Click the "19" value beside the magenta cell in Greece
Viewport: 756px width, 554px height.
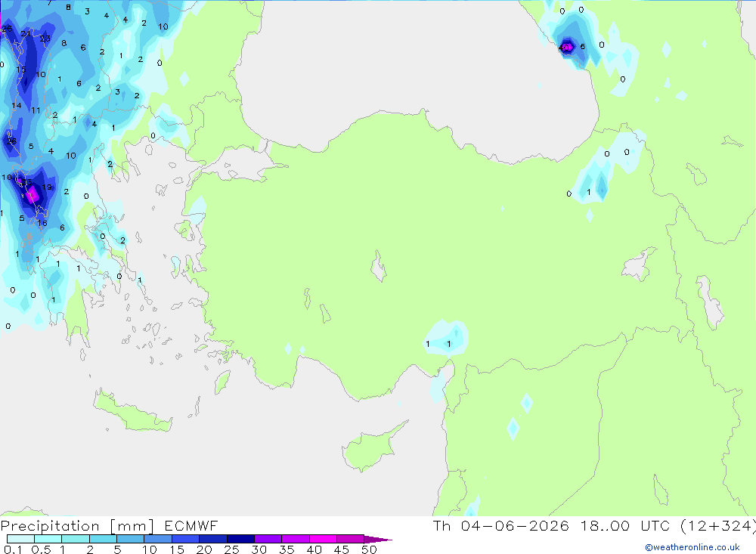[47, 187]
